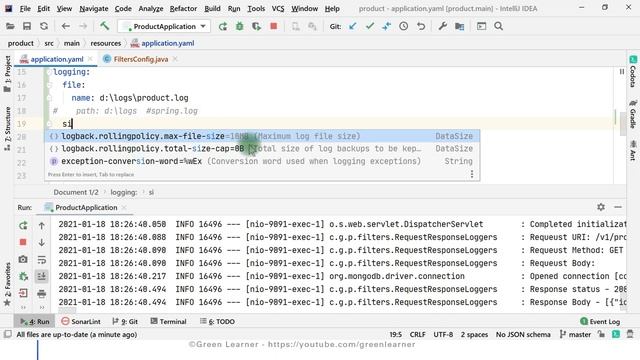Open the SonarLint tool window
Viewport: 640px width, 360px height.
click(x=81, y=322)
